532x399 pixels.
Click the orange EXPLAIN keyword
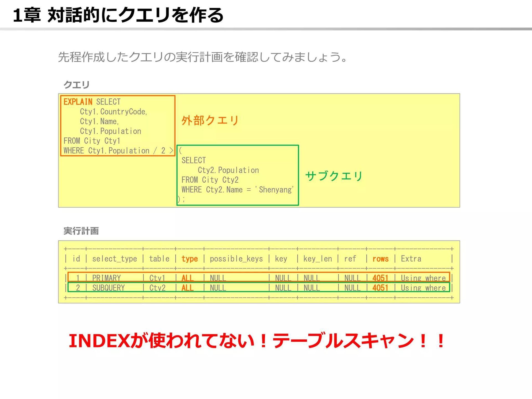pyautogui.click(x=78, y=102)
